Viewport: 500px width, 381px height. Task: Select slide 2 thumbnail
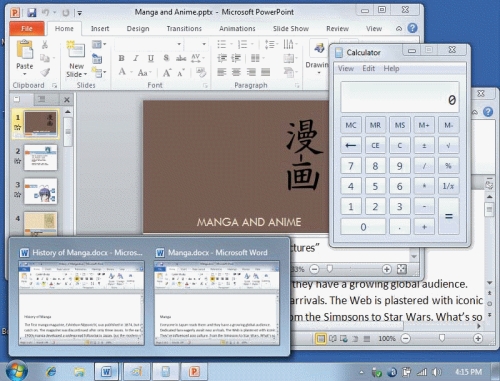tap(40, 157)
